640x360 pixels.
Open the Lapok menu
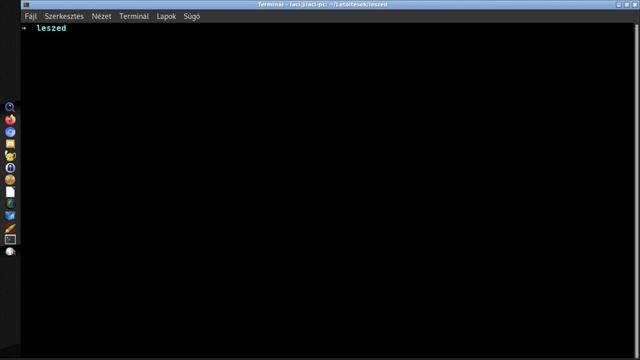(166, 16)
